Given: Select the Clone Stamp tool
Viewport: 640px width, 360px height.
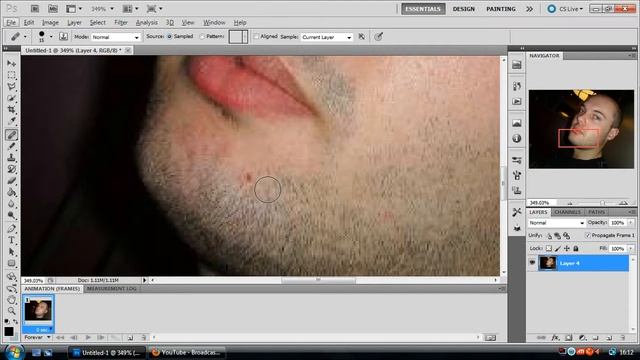Looking at the screenshot, I should coord(11,158).
